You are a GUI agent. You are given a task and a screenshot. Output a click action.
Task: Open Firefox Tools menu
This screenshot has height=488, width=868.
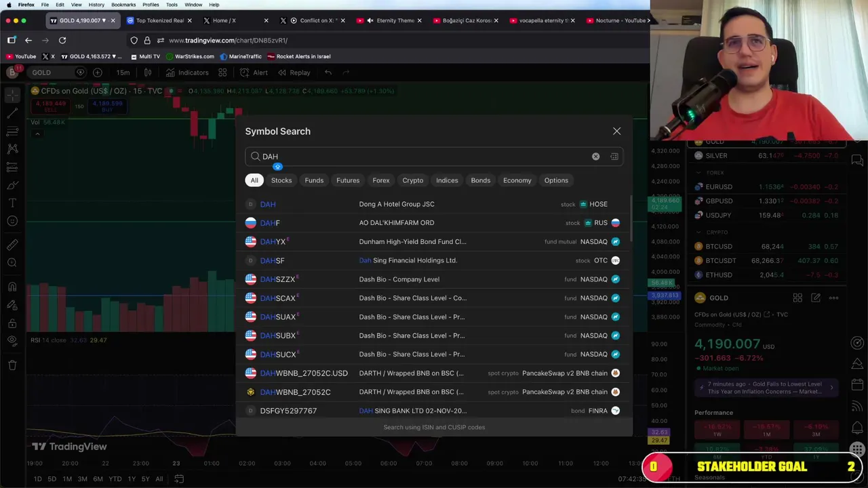pos(172,5)
